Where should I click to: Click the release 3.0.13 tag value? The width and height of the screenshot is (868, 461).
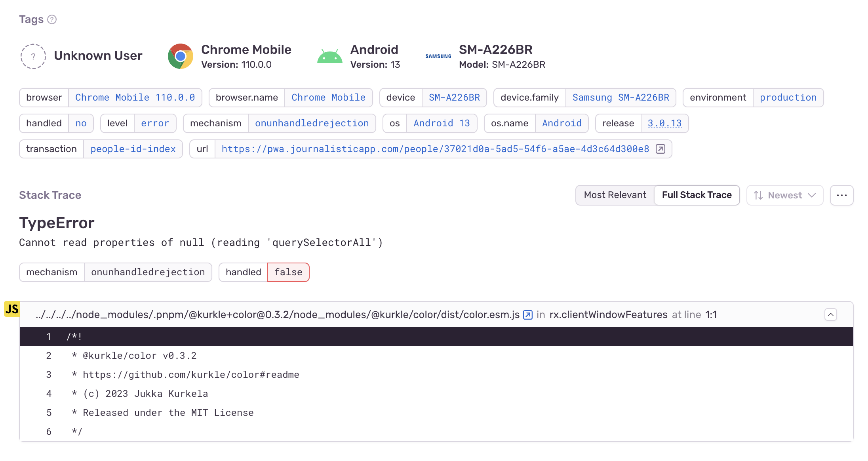pos(664,124)
